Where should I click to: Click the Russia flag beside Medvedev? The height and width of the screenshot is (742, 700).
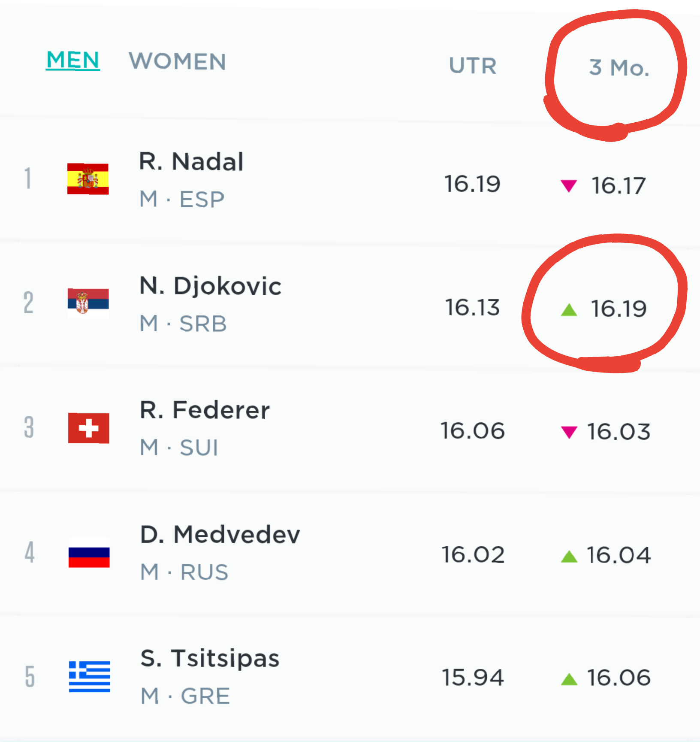tap(89, 552)
